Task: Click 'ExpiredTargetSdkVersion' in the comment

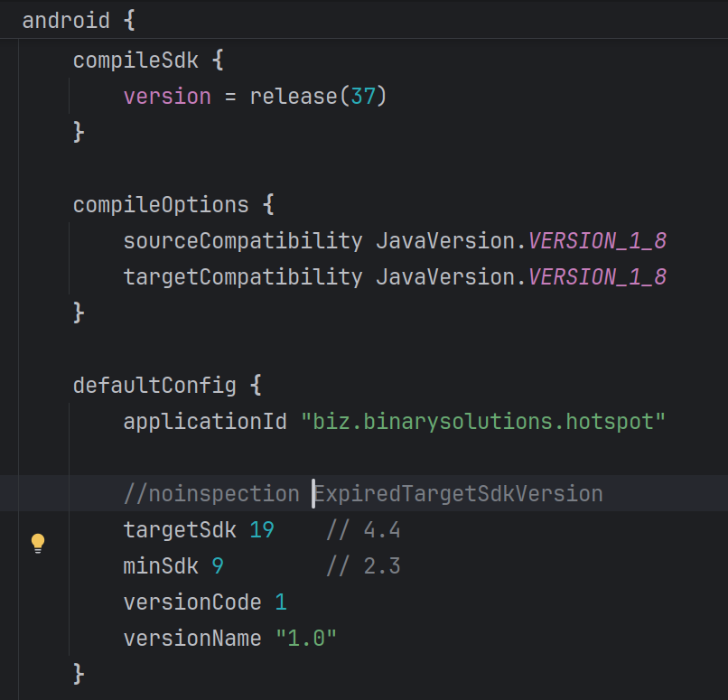Action: click(459, 494)
